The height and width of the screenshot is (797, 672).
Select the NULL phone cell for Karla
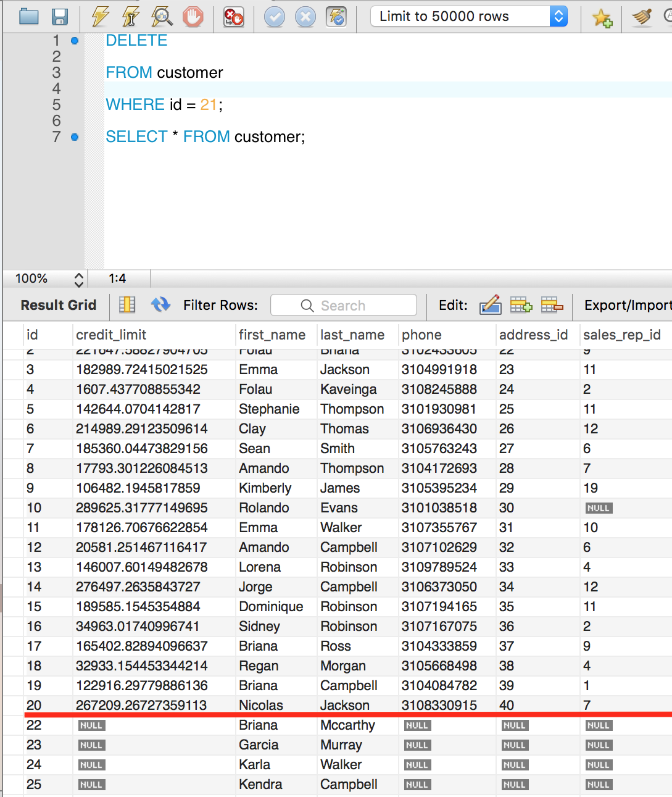[x=417, y=765]
